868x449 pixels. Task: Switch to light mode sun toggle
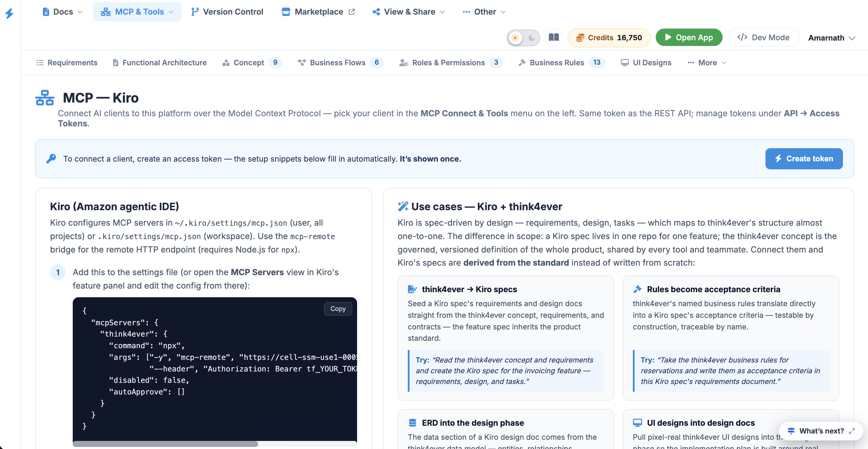(x=515, y=38)
